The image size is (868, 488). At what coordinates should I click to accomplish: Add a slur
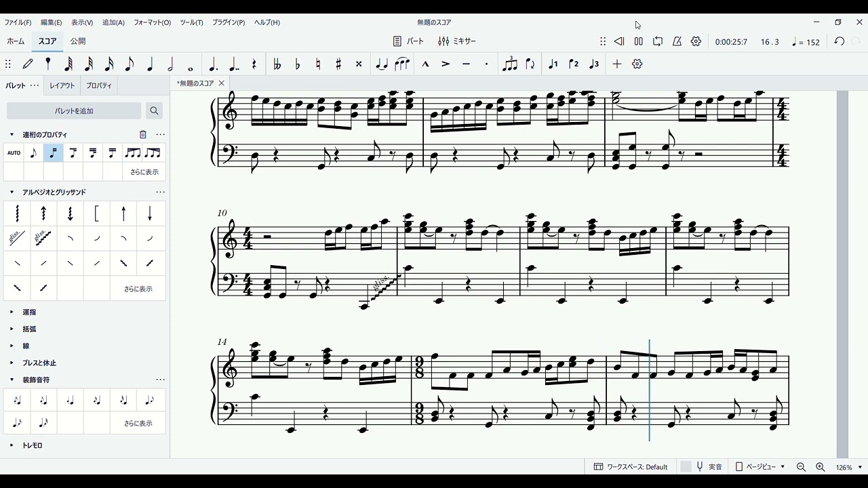tap(402, 64)
